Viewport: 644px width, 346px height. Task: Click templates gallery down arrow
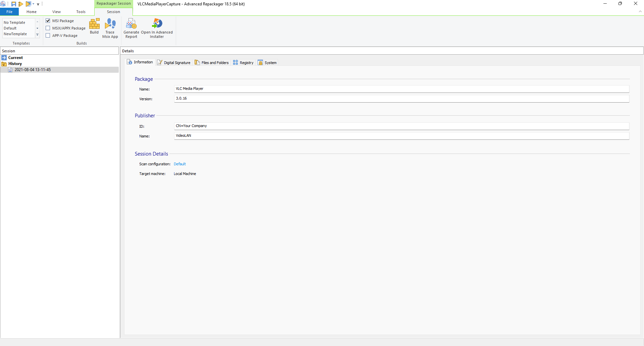pyautogui.click(x=37, y=28)
